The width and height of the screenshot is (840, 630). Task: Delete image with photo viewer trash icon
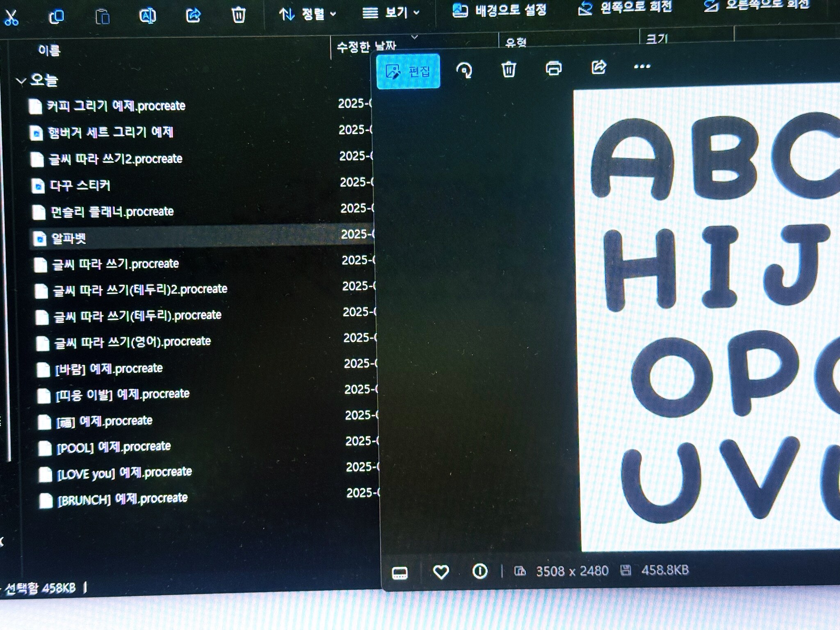(509, 69)
